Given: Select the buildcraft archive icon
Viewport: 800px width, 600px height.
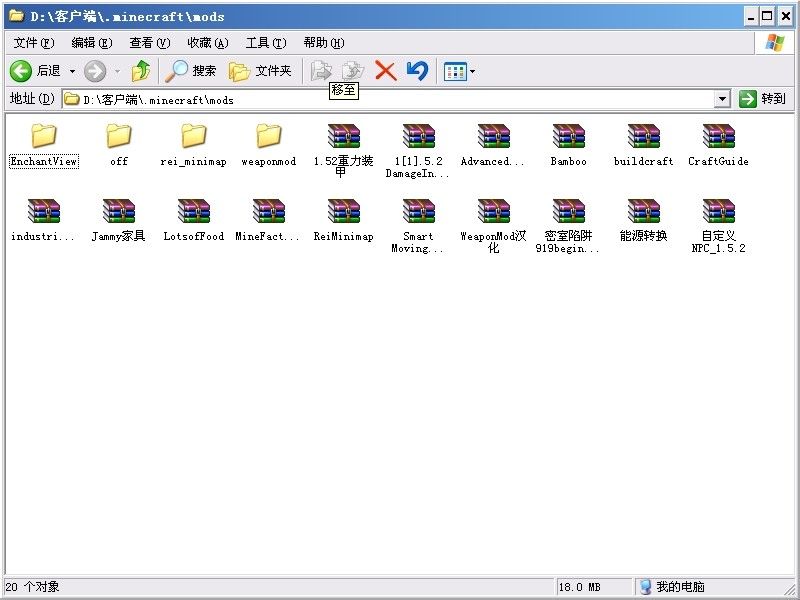Looking at the screenshot, I should [644, 136].
